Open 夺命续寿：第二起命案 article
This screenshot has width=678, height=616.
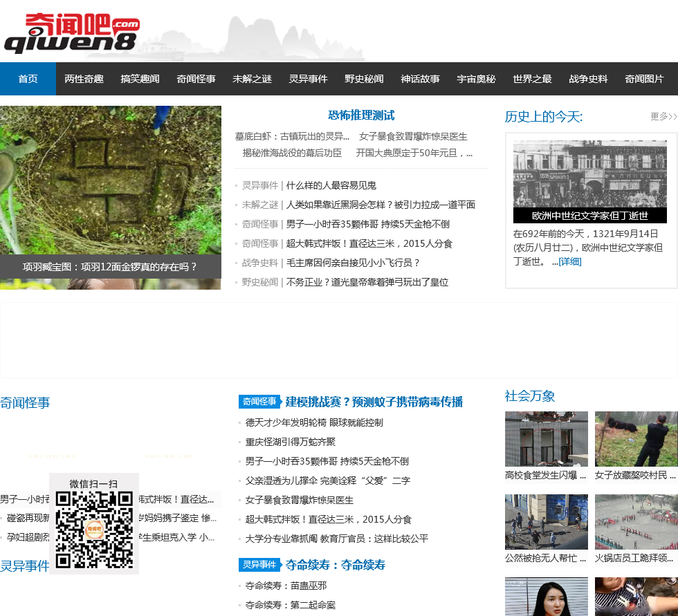[290, 605]
